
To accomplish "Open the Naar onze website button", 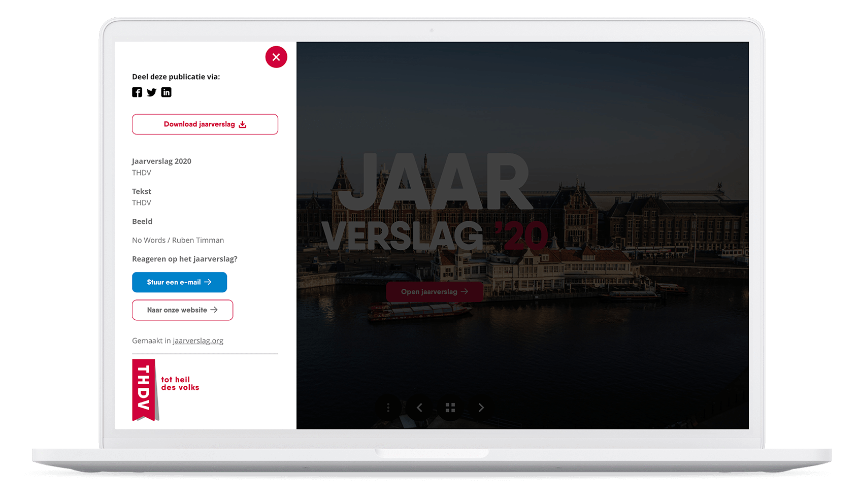I will 182,310.
